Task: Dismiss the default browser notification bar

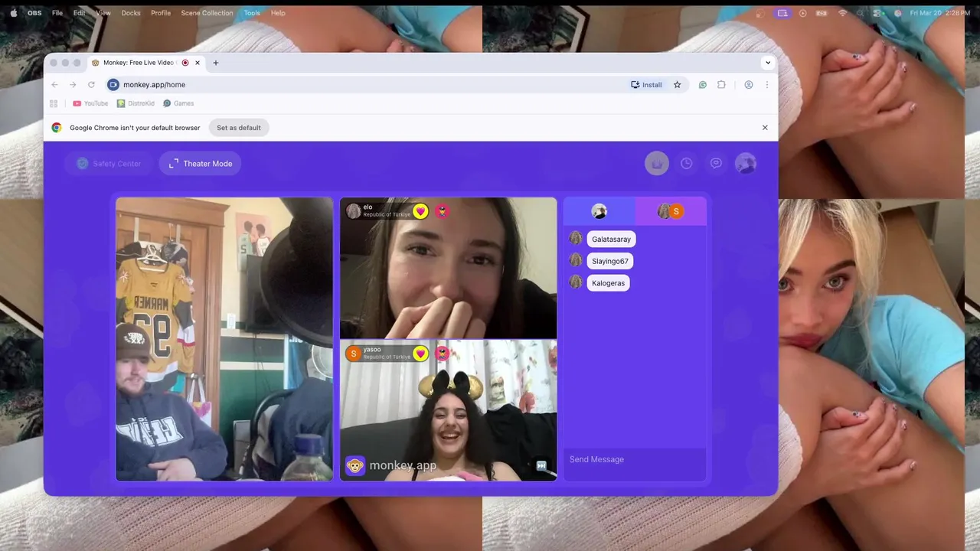Action: pyautogui.click(x=765, y=128)
